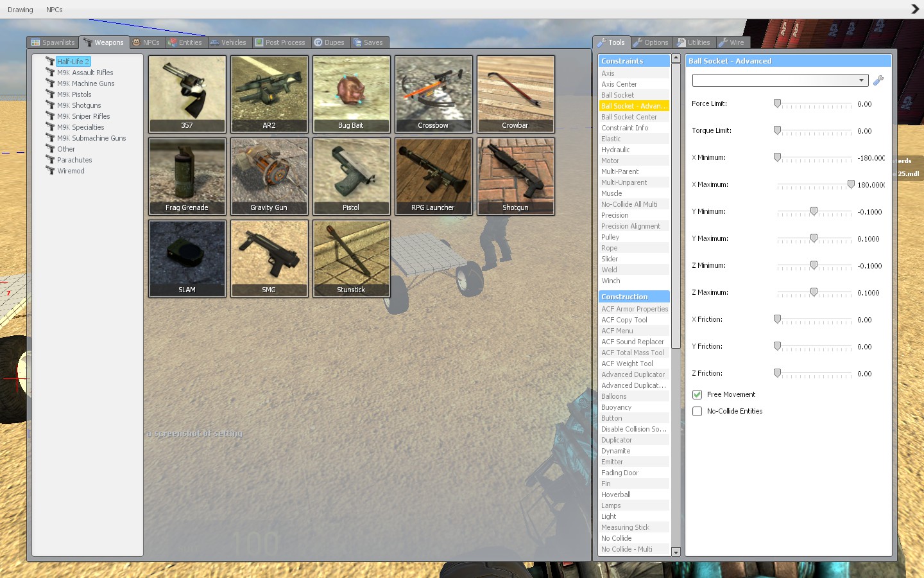The width and height of the screenshot is (924, 578).
Task: Choose the Axis constraint tool
Action: tap(634, 73)
